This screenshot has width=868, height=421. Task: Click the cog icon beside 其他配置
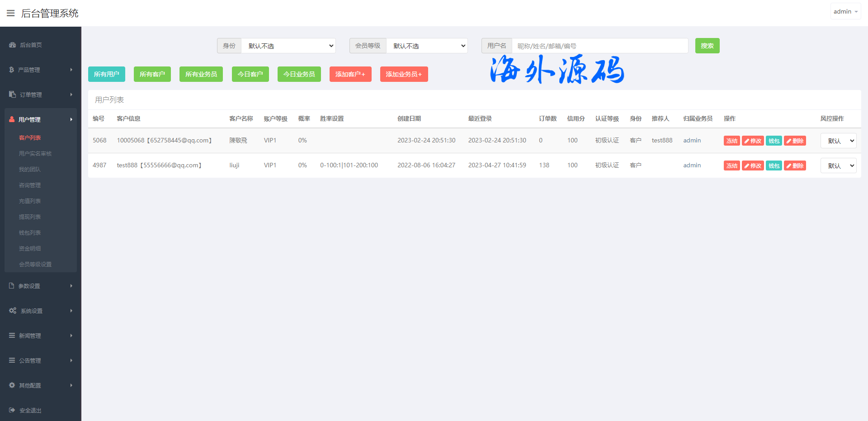(12, 385)
